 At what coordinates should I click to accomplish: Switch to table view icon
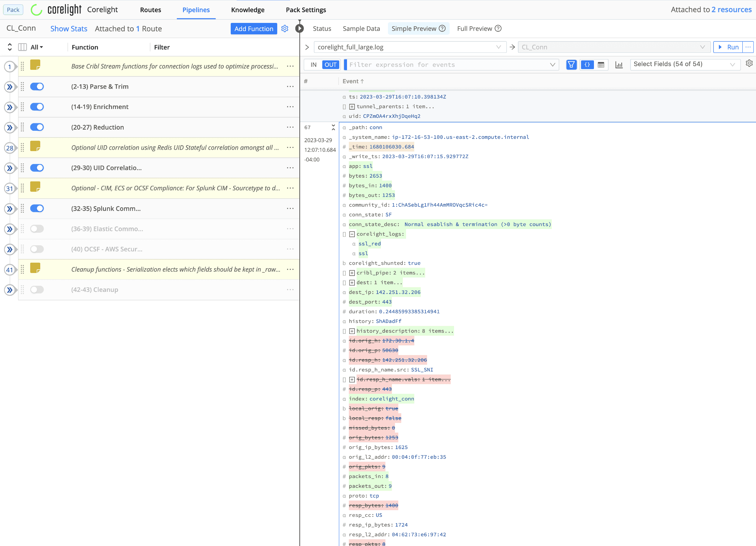tap(601, 65)
